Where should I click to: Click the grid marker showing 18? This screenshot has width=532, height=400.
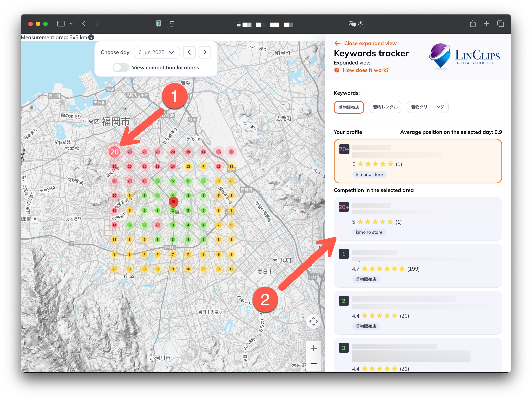click(x=158, y=166)
